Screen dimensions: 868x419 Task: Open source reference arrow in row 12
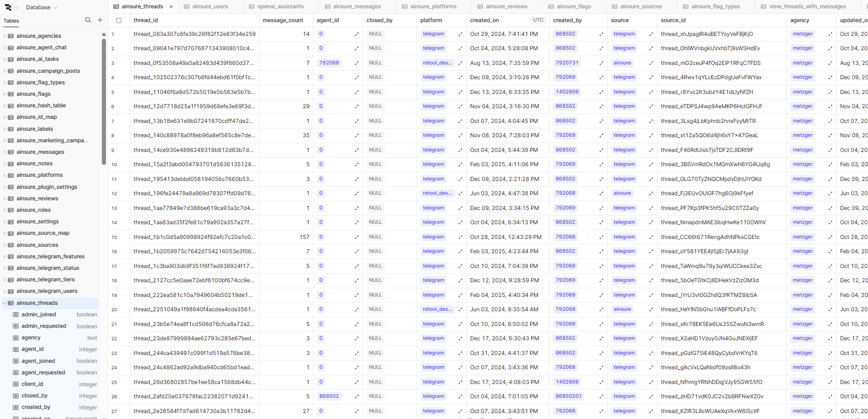pyautogui.click(x=651, y=193)
